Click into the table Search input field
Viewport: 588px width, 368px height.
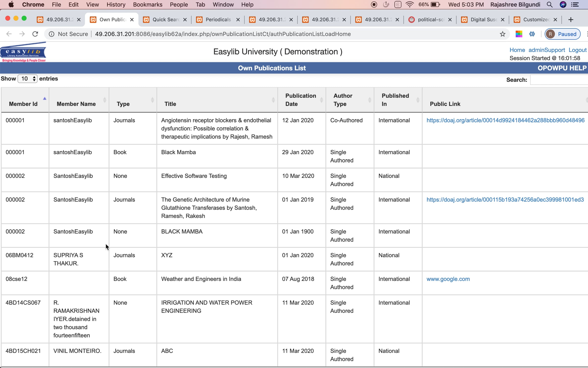click(x=559, y=80)
